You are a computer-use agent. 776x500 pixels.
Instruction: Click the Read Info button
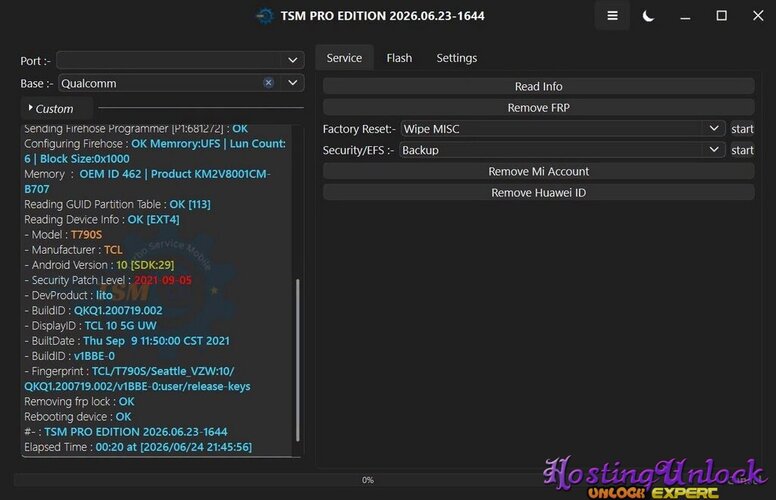tap(538, 86)
